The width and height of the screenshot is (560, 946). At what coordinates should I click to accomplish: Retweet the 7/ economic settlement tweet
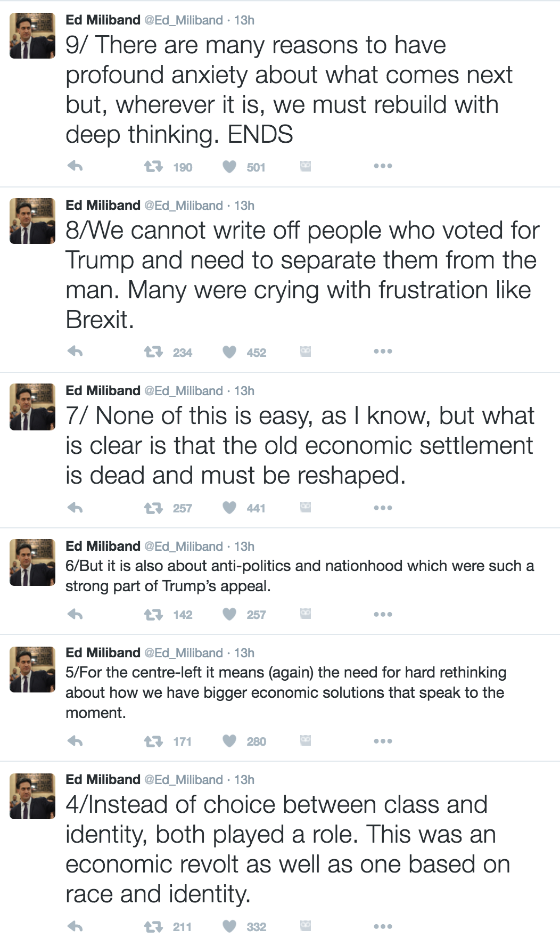click(153, 508)
